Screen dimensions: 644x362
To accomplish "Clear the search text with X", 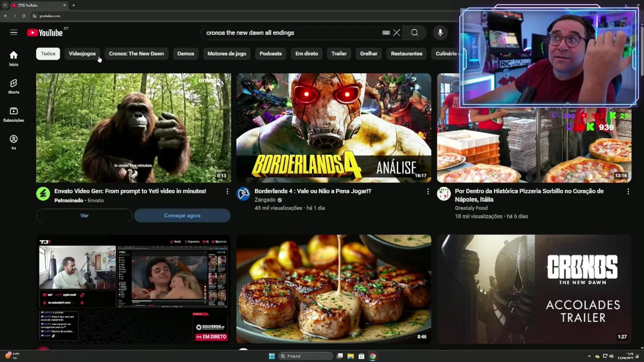I will [396, 33].
